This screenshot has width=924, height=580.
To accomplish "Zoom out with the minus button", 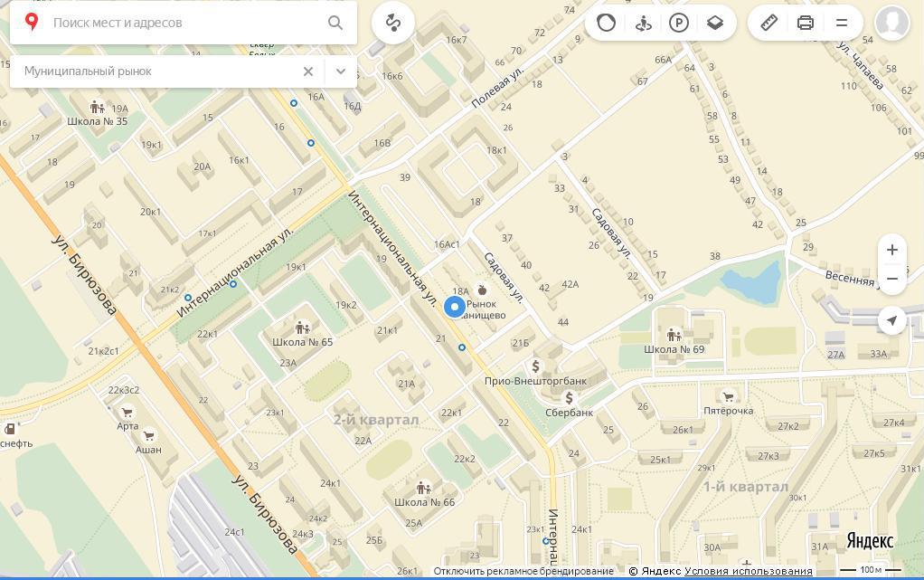I will pyautogui.click(x=892, y=279).
